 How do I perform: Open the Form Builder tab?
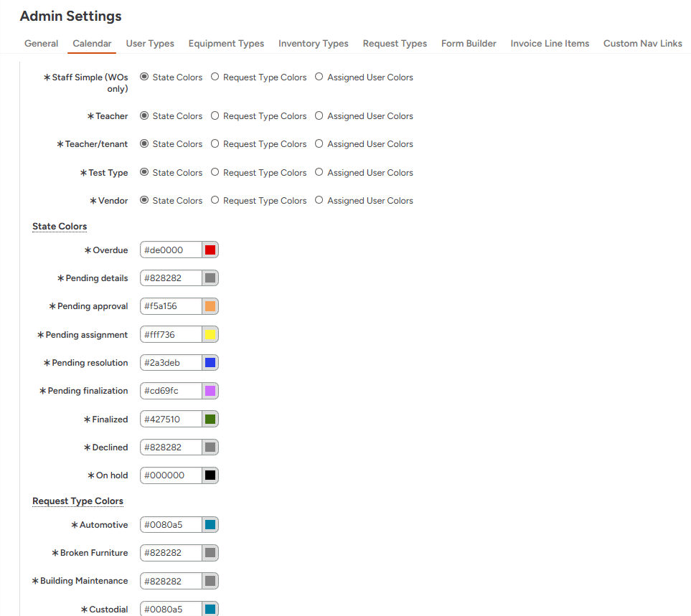pyautogui.click(x=469, y=44)
